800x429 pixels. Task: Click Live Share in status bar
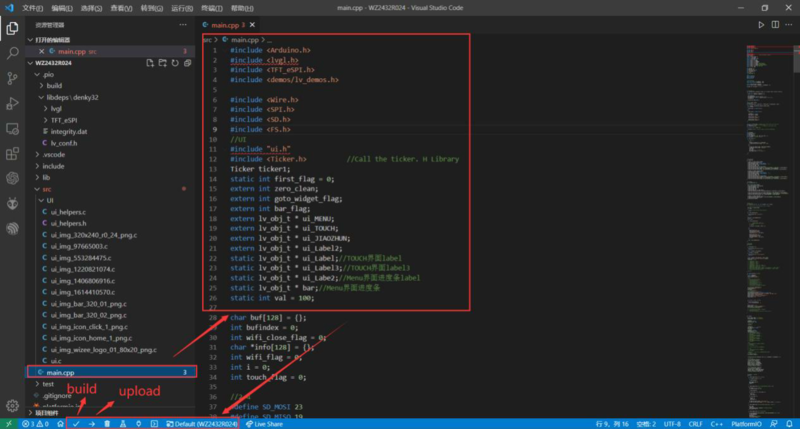tap(264, 424)
